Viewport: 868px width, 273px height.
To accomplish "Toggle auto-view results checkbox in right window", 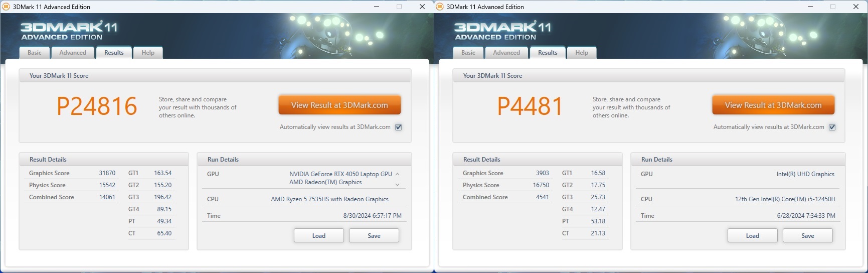I will (x=832, y=127).
